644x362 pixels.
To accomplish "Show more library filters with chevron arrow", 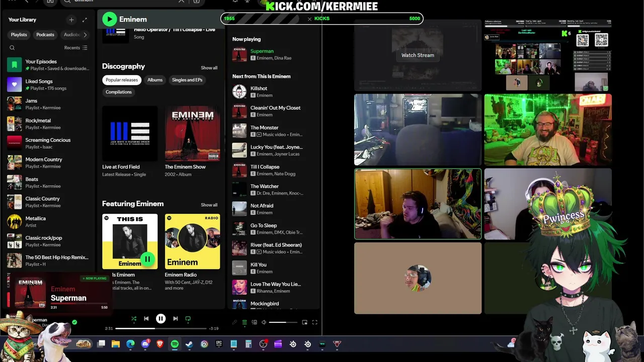I will click(x=85, y=35).
